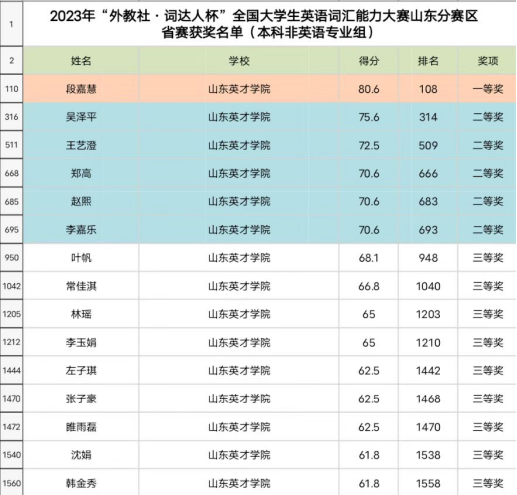Select the name cell 郑高
Screen dimensions: 517x495
[x=81, y=173]
